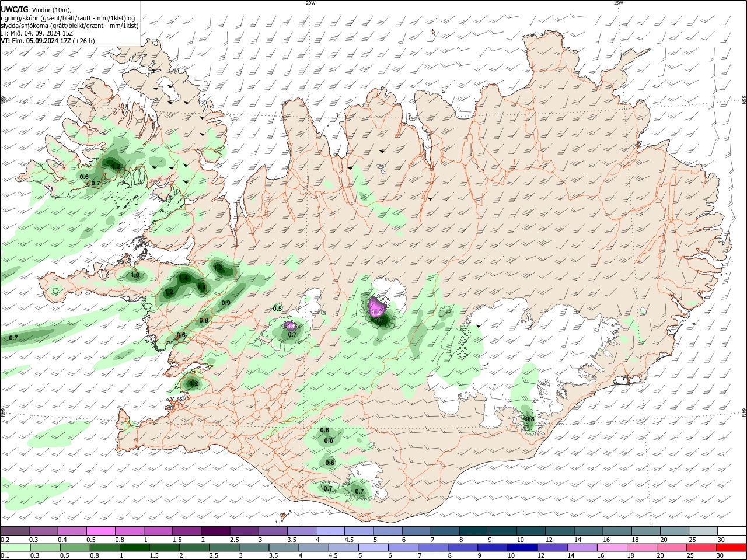Select the initial time 'IT: Mið. 04. 09. 2024 15Z'
Screen dimensions: 747x560
tap(37, 33)
